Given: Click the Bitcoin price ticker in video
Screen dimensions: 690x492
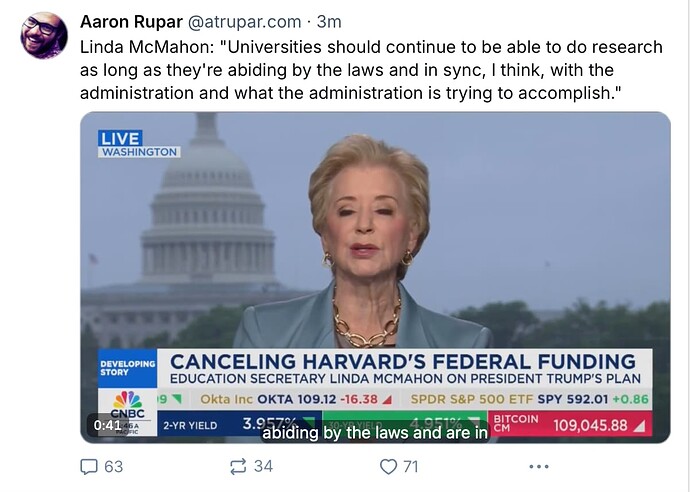Looking at the screenshot, I should [570, 424].
